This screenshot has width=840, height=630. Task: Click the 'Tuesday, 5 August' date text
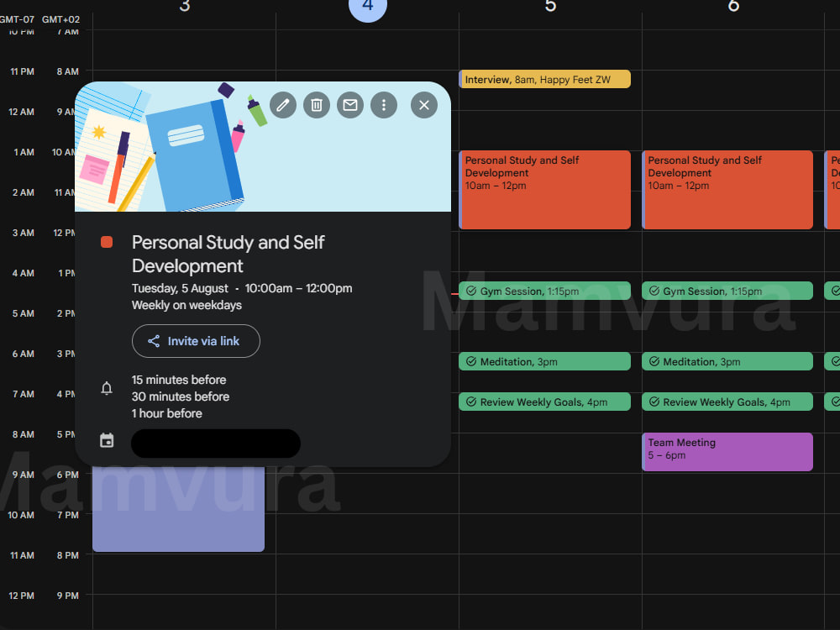coord(180,288)
